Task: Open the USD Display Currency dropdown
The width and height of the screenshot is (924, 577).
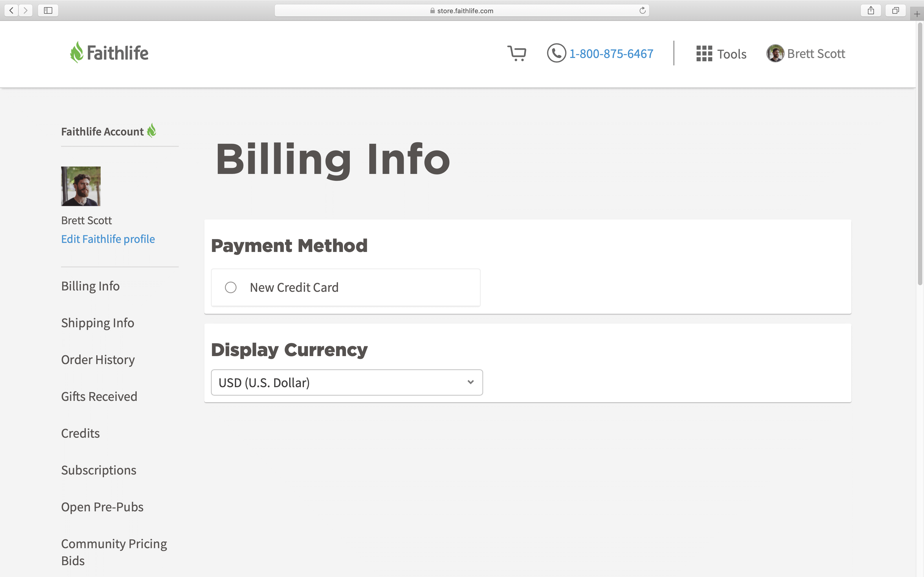Action: [347, 382]
